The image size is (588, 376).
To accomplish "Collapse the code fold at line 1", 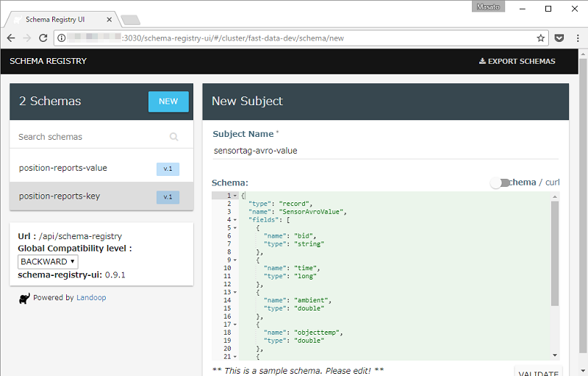I will click(x=235, y=196).
